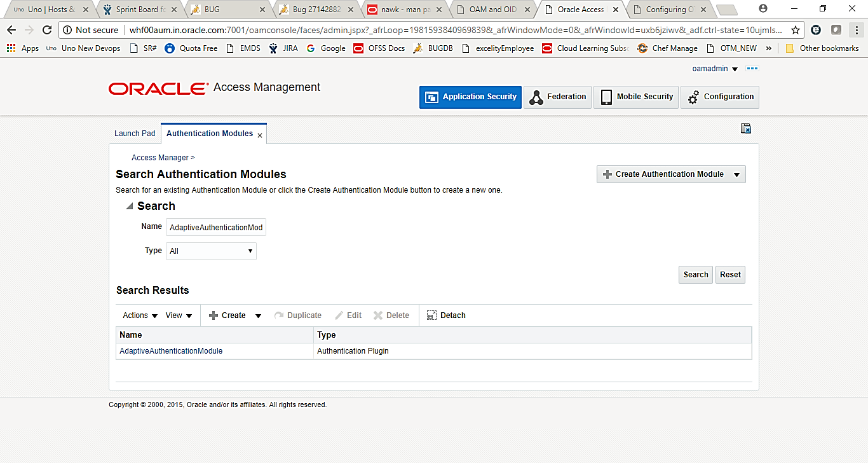Go back using the browser back arrow

[x=11, y=30]
